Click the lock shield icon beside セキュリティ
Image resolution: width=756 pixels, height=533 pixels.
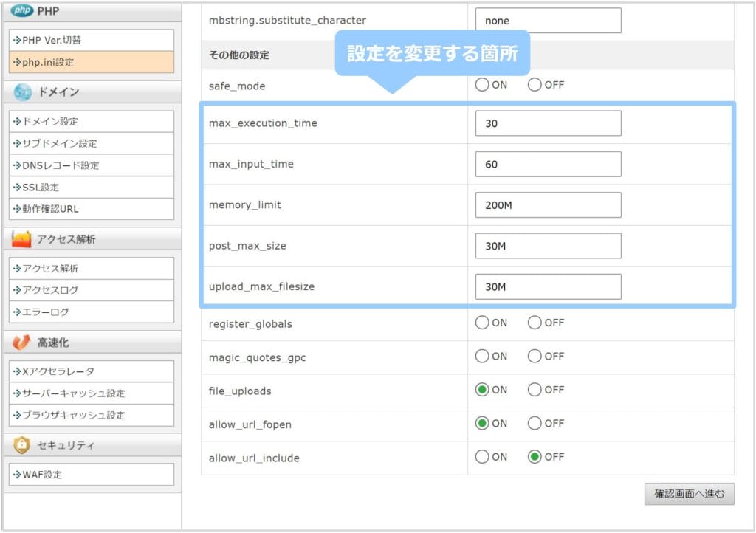click(x=21, y=445)
